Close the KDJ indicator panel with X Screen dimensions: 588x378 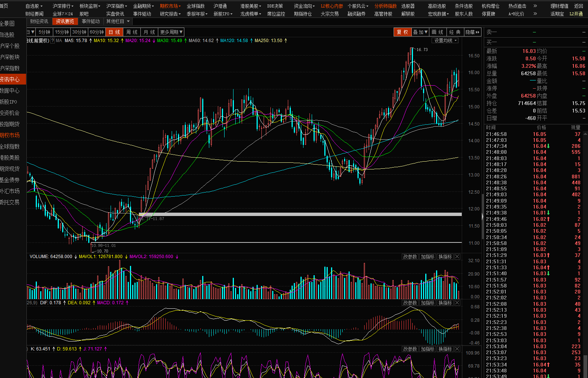(457, 349)
